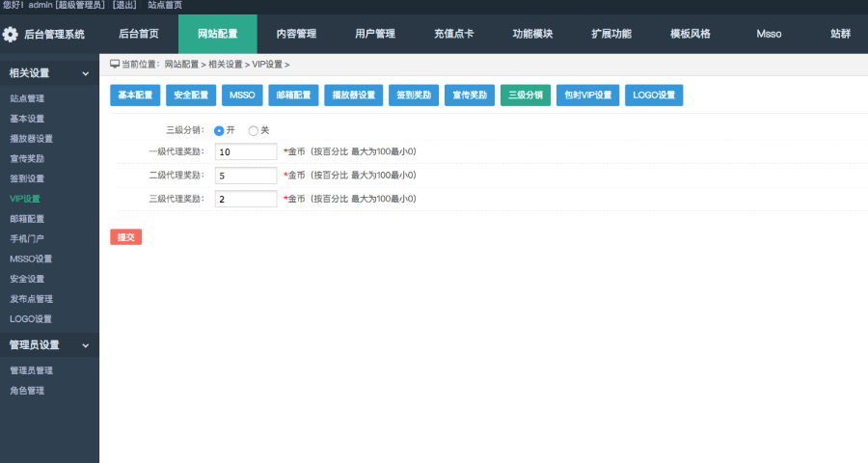Open LOGO设置 in the sidebar

31,319
